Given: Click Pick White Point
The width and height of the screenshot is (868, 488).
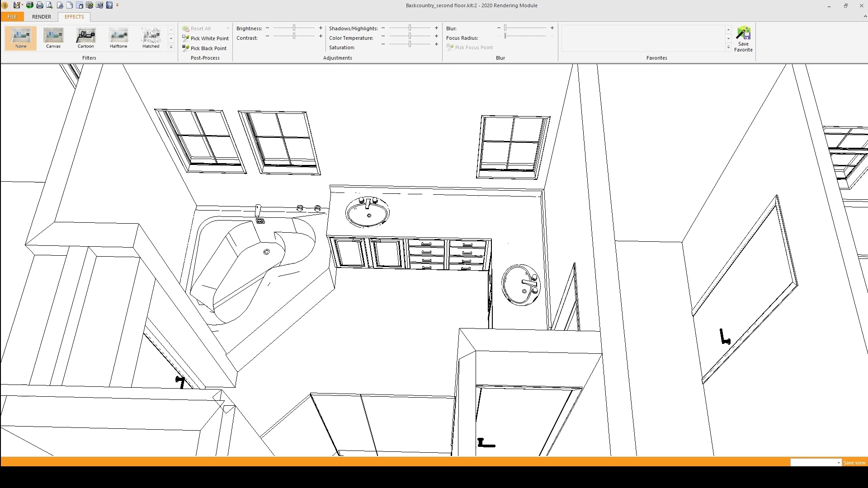Looking at the screenshot, I should [206, 38].
